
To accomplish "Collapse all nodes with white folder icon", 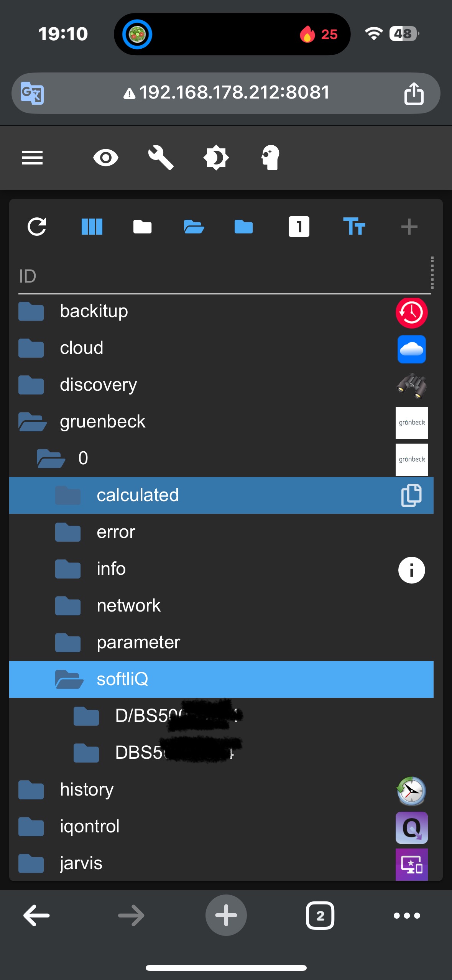I will (142, 227).
